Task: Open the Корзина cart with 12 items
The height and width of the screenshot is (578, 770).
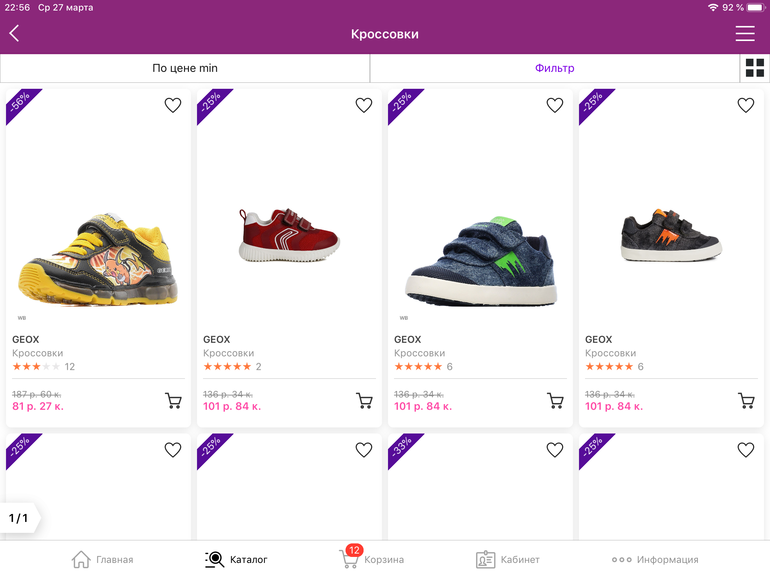Action: pyautogui.click(x=371, y=559)
